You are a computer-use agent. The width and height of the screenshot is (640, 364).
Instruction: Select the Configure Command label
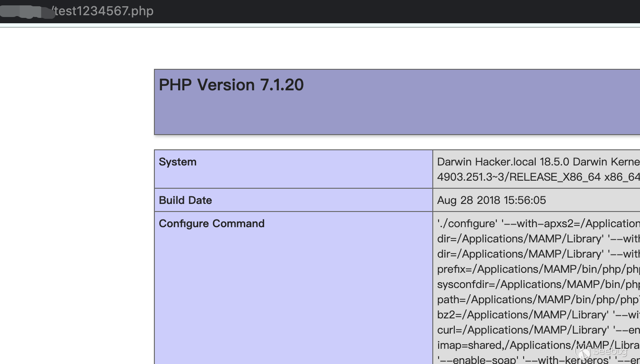[212, 224]
